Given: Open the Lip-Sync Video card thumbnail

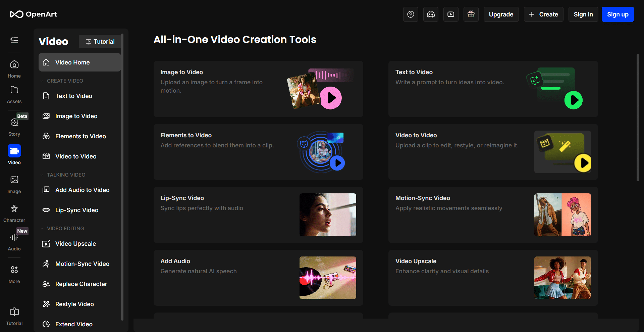Looking at the screenshot, I should click(328, 215).
